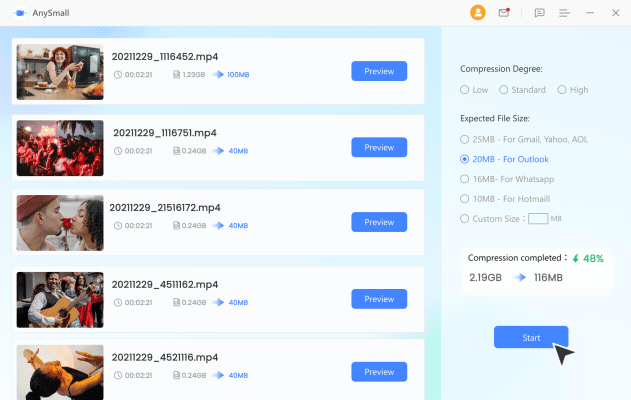631x400 pixels.
Task: Click the AnySmall app logo icon
Action: click(x=21, y=13)
